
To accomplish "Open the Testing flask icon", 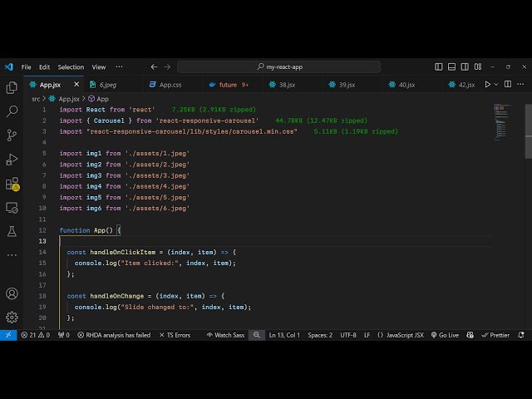I will [12, 231].
